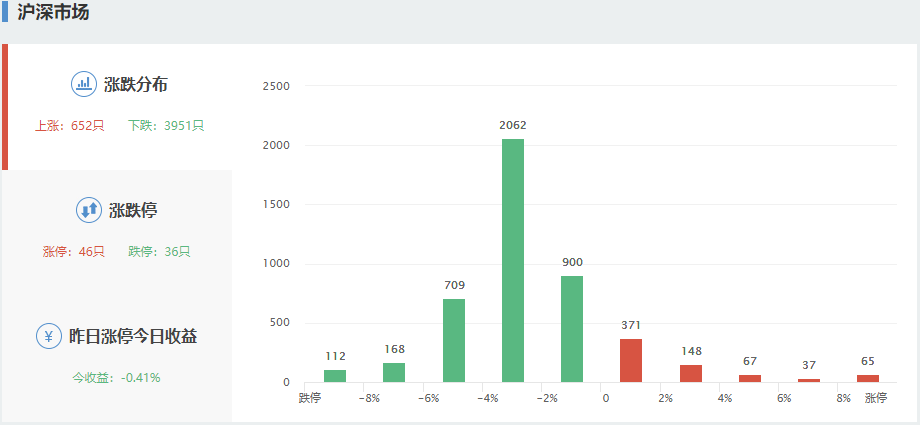Click the 下跌：3951只 text
The width and height of the screenshot is (920, 425).
[x=166, y=126]
